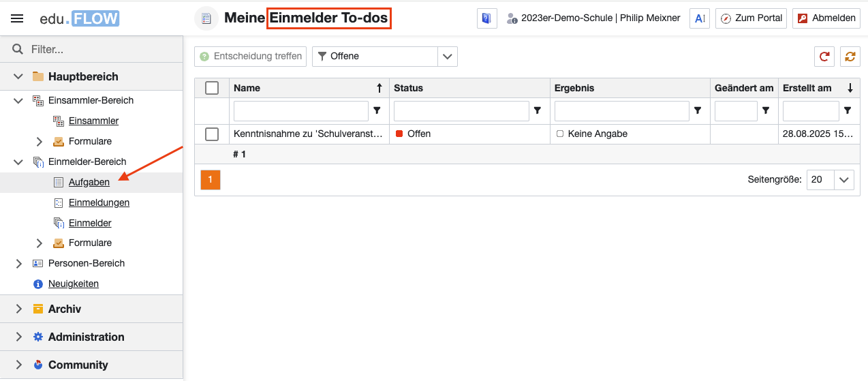Image resolution: width=868 pixels, height=381 pixels.
Task: Expand the Personen-Bereich tree node
Action: pos(19,263)
